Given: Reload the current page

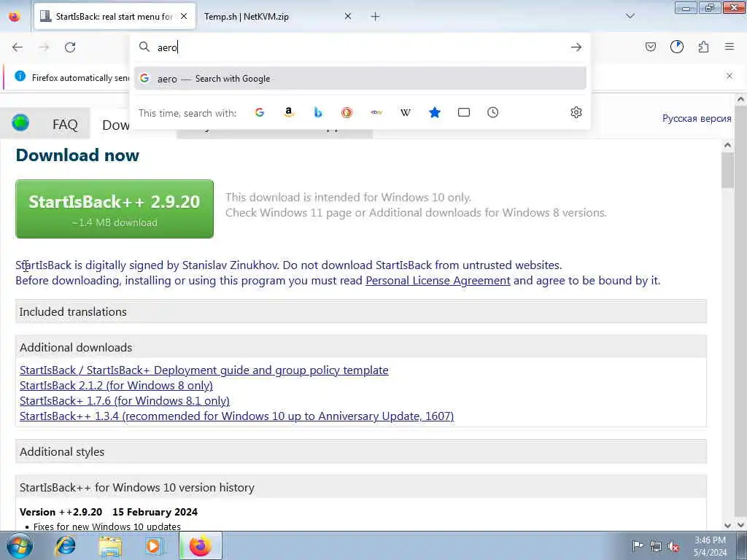Looking at the screenshot, I should click(x=70, y=47).
